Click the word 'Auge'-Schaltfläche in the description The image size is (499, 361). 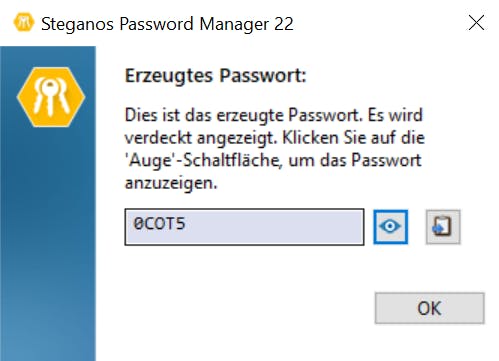(202, 160)
